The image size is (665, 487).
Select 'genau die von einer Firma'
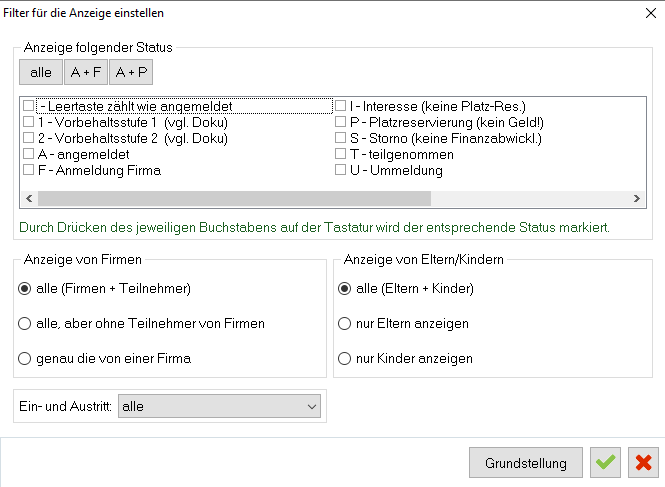(x=25, y=358)
